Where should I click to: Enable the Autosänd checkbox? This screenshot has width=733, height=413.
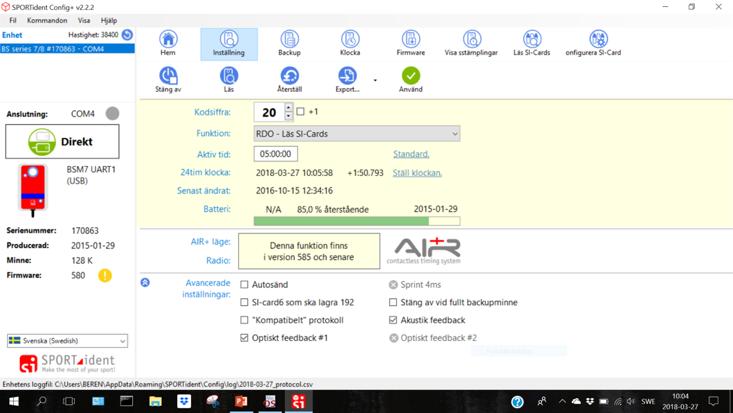pyautogui.click(x=244, y=284)
